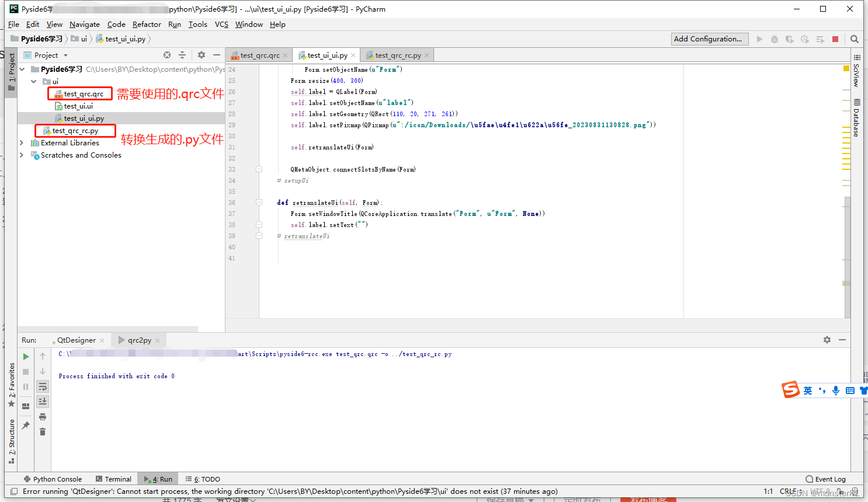Locate current file in Project tree
Image resolution: width=868 pixels, height=502 pixels.
tap(167, 55)
